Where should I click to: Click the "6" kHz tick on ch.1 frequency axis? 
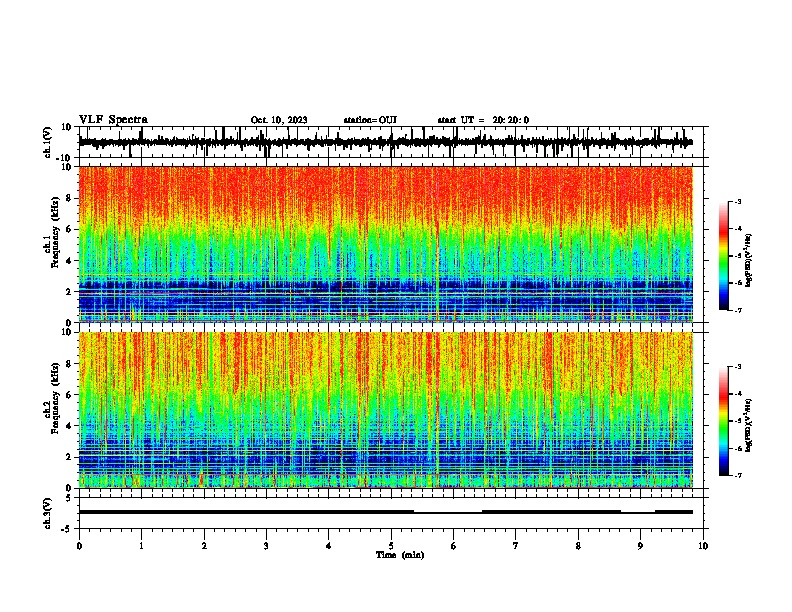pyautogui.click(x=69, y=229)
